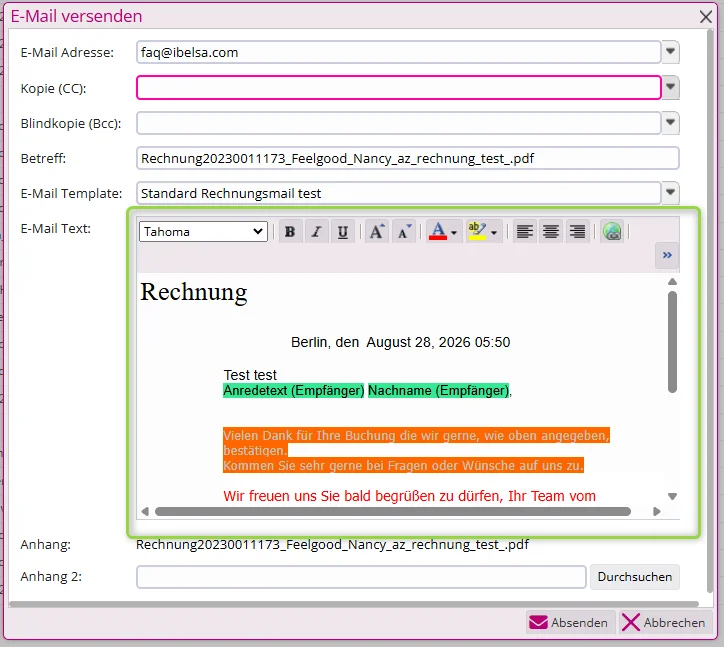Open the E-Mail Adresse dropdown arrow
The height and width of the screenshot is (647, 724).
[x=670, y=52]
